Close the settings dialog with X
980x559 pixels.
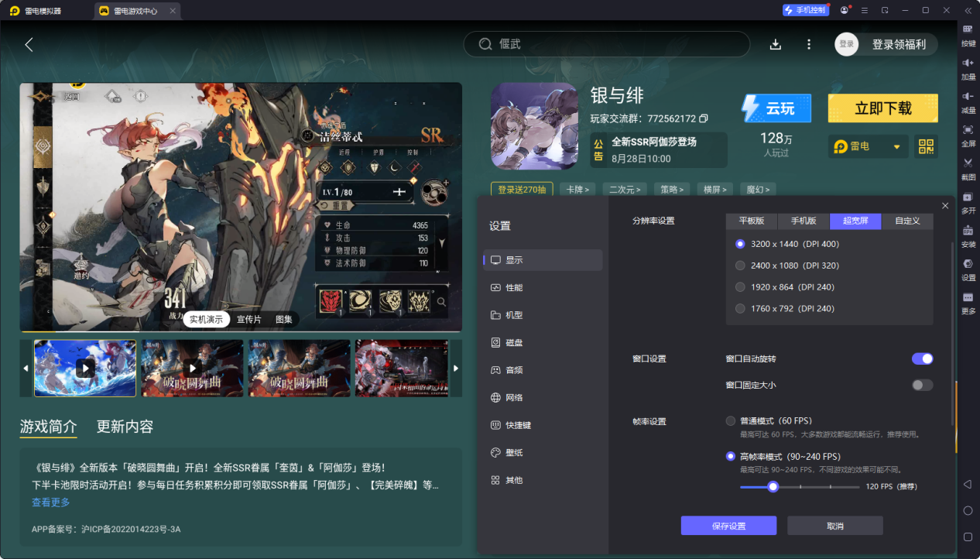click(945, 205)
